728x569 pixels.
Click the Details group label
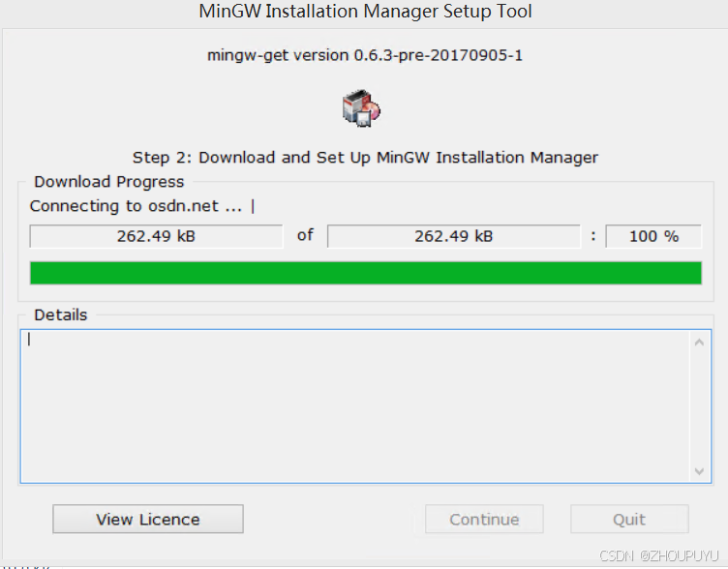(60, 314)
